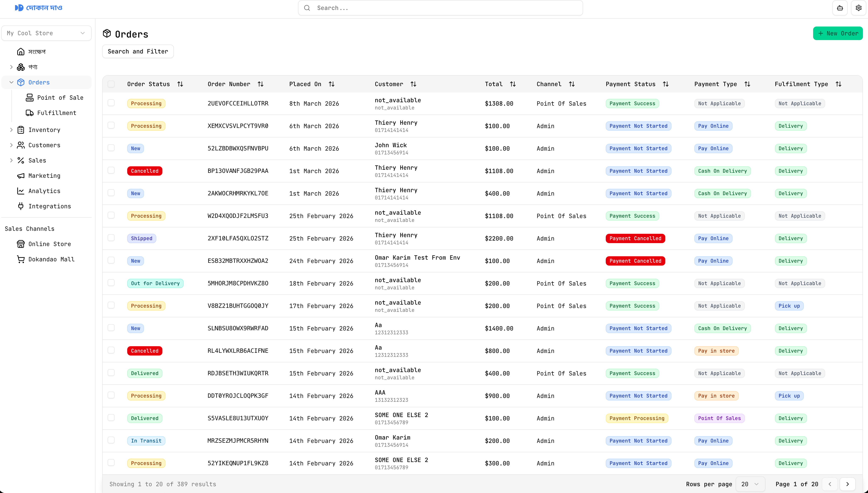Click the search input field

point(440,8)
